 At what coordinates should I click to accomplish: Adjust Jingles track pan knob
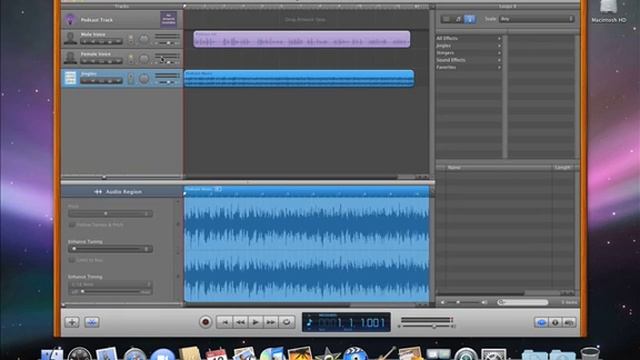(x=144, y=78)
